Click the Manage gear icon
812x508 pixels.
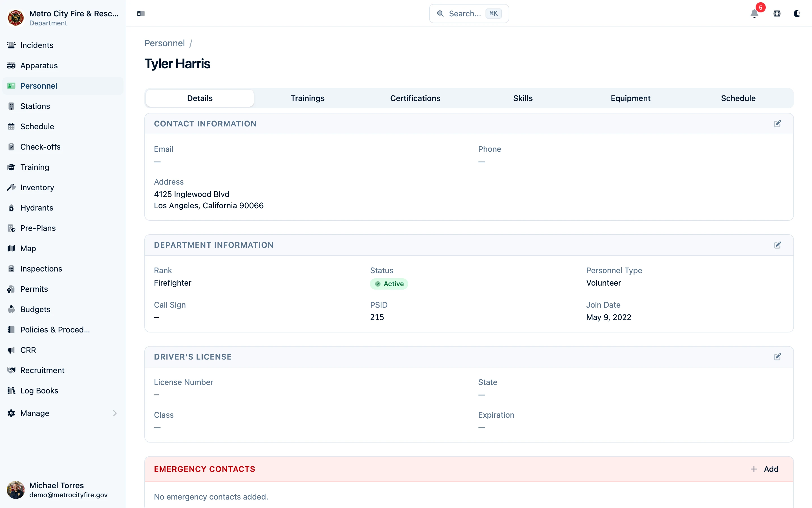(11, 413)
